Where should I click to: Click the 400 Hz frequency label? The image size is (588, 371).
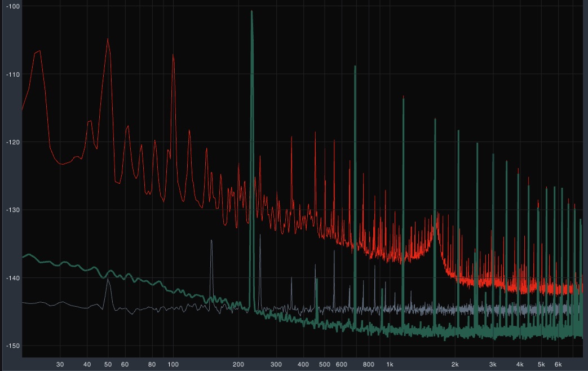point(303,364)
